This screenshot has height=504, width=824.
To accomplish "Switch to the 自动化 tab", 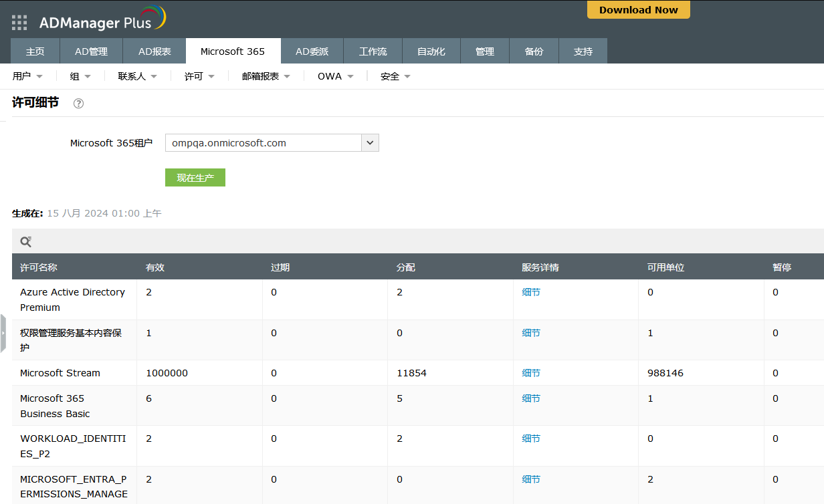I will (431, 51).
